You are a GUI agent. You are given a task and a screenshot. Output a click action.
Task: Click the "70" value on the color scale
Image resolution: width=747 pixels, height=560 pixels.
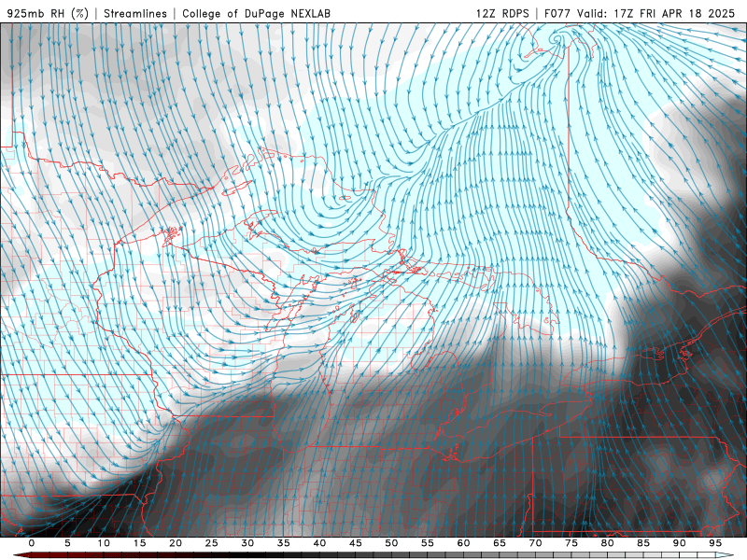tap(535, 543)
